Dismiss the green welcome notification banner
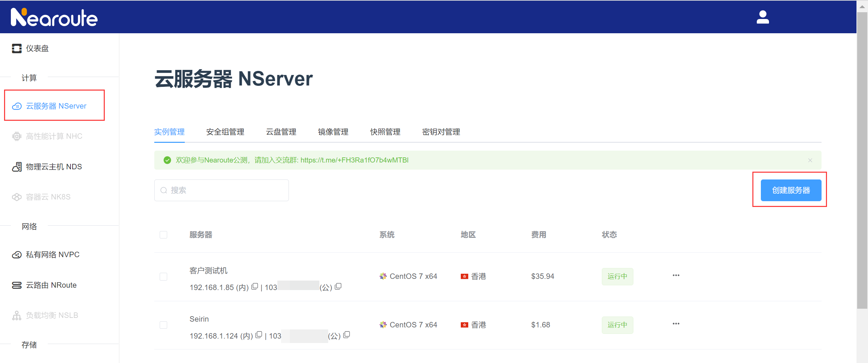 coord(810,160)
